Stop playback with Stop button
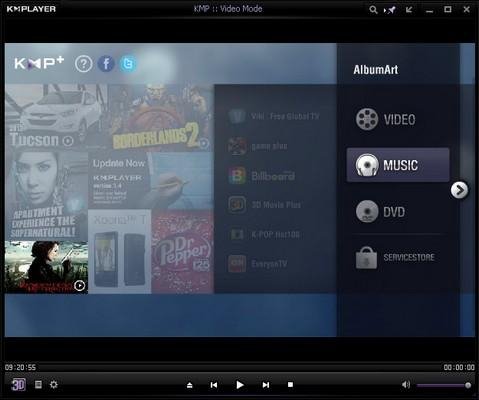Screen dimensions: 479x400 point(290,385)
